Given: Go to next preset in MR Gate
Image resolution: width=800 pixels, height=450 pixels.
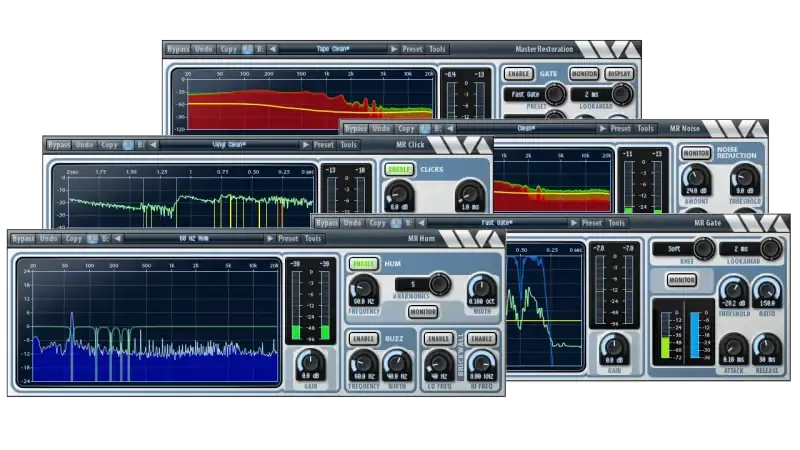Looking at the screenshot, I should (x=573, y=223).
